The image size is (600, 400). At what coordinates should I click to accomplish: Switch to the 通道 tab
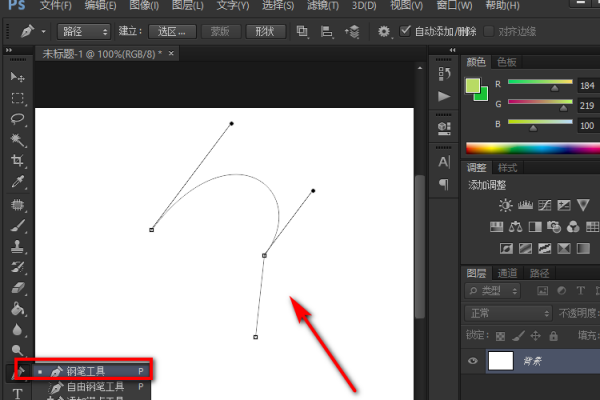coord(508,272)
